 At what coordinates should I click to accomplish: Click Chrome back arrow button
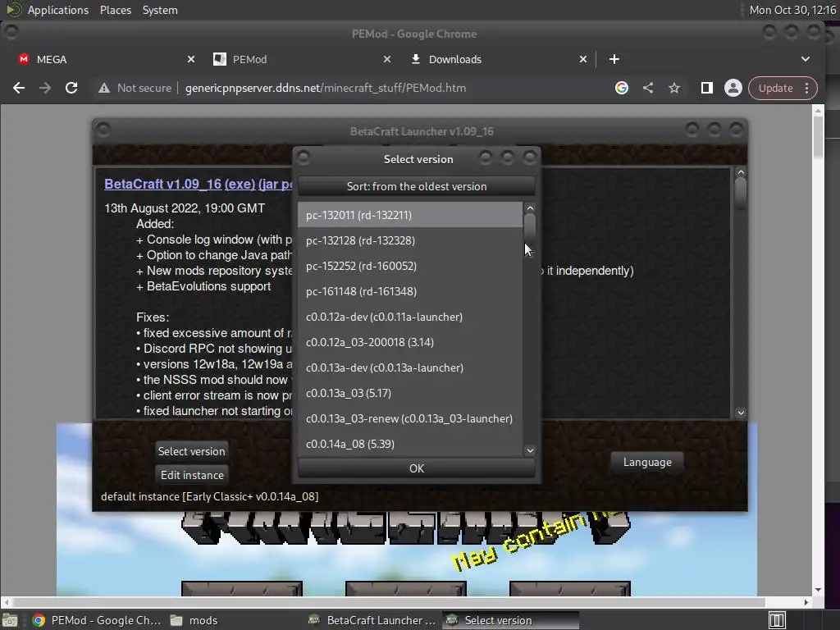click(19, 88)
